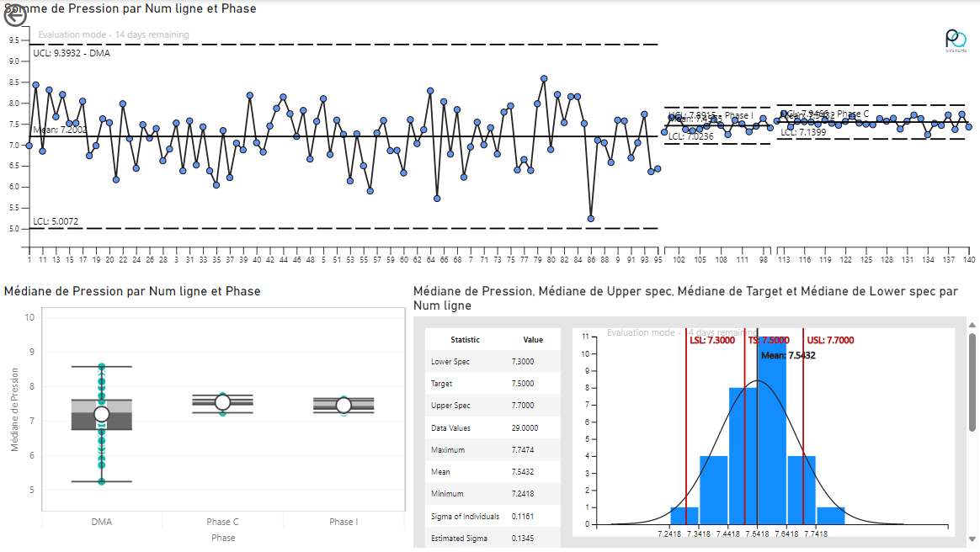The image size is (980, 552).
Task: Click the DMA box in the box plot
Action: tap(102, 415)
